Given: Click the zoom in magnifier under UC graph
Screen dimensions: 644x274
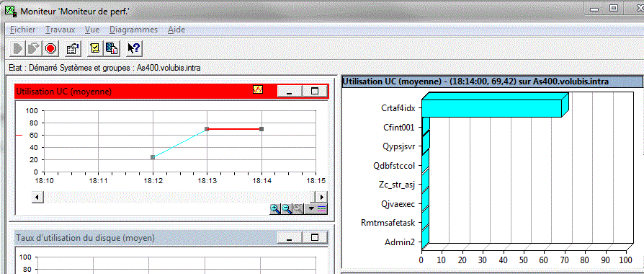Looking at the screenshot, I should [x=274, y=208].
